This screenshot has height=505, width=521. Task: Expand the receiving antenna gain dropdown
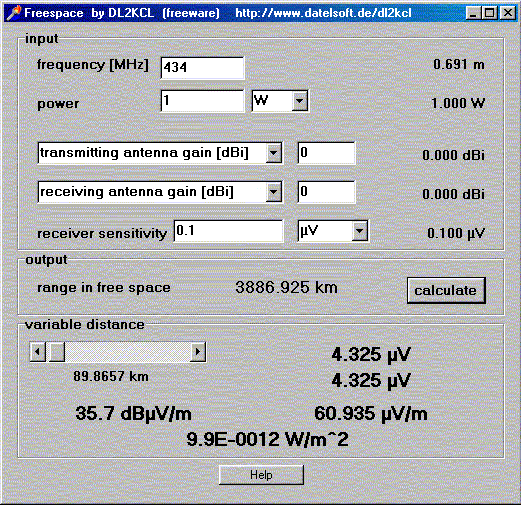(x=274, y=192)
